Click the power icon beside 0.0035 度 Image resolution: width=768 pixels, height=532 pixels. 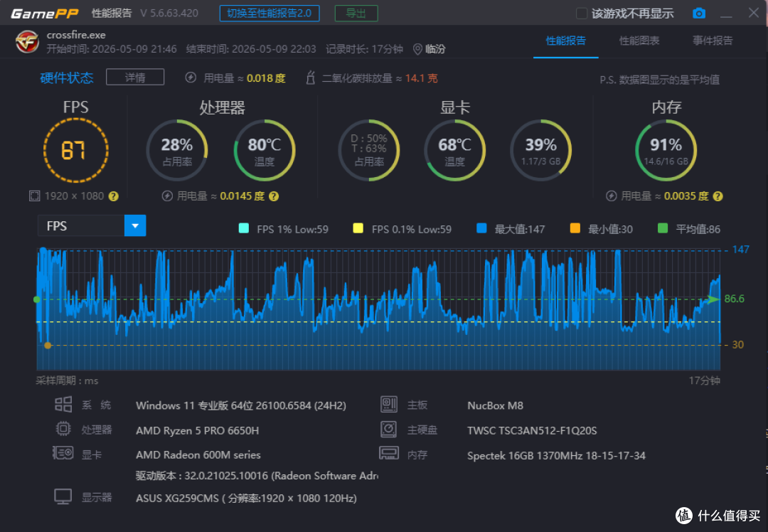click(x=611, y=196)
